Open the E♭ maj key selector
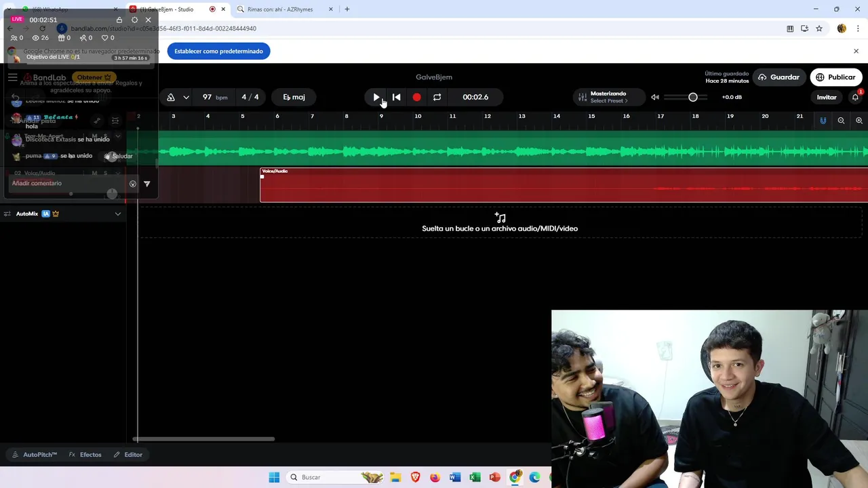 point(294,97)
